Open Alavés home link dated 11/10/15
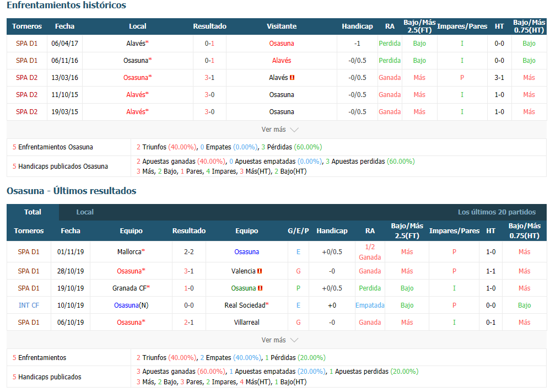Viewport: 550px width, 392px height. tap(136, 95)
